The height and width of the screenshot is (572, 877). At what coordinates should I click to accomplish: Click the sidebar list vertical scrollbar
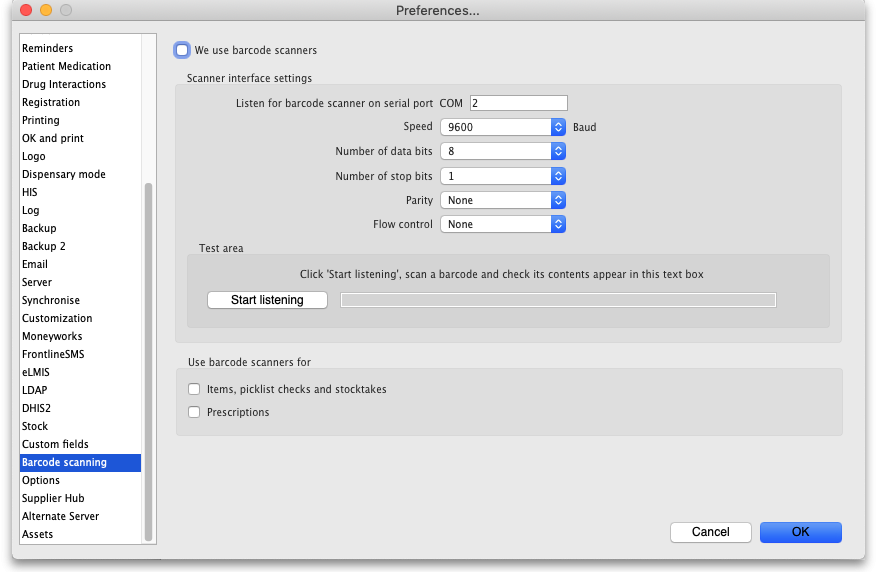click(148, 362)
